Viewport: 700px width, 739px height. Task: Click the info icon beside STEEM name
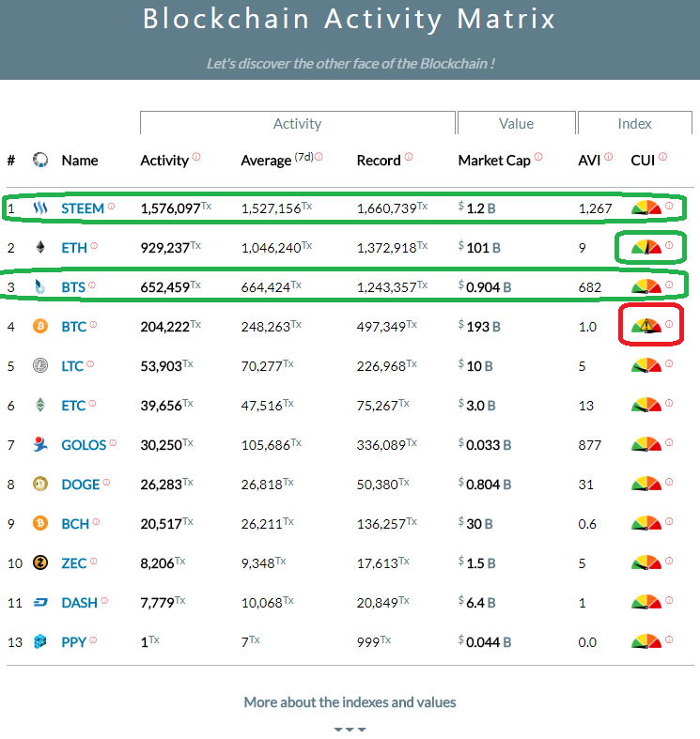(111, 206)
